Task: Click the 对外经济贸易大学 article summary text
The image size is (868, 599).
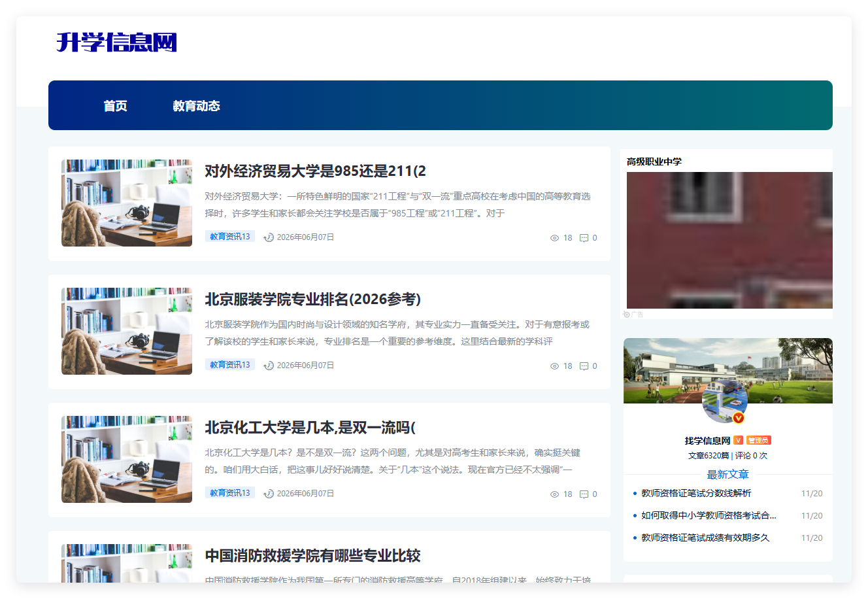Action: pos(397,205)
